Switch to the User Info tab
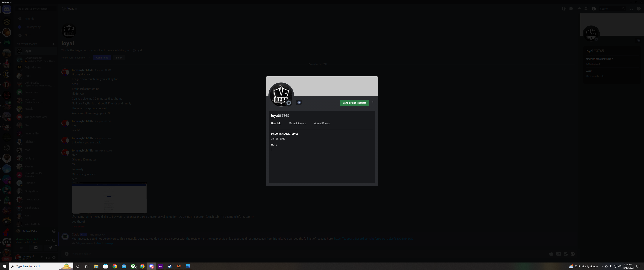Viewport: 644px width, 270px height. pos(276,124)
